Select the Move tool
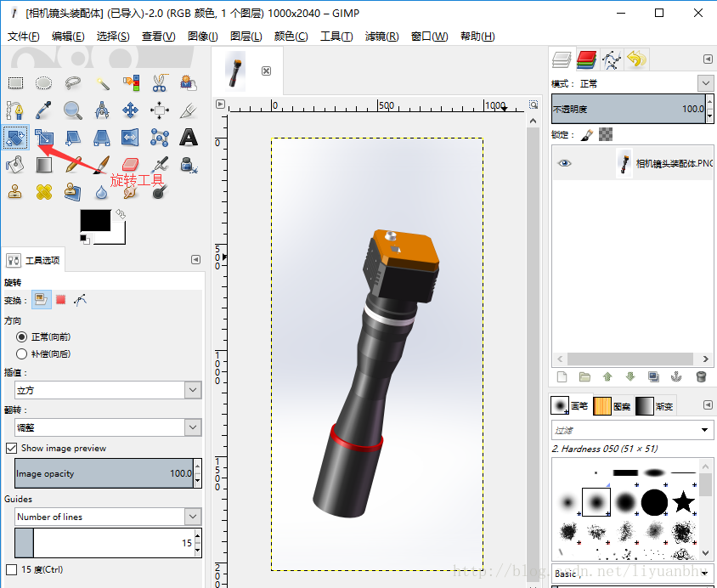This screenshot has width=717, height=588. (131, 110)
